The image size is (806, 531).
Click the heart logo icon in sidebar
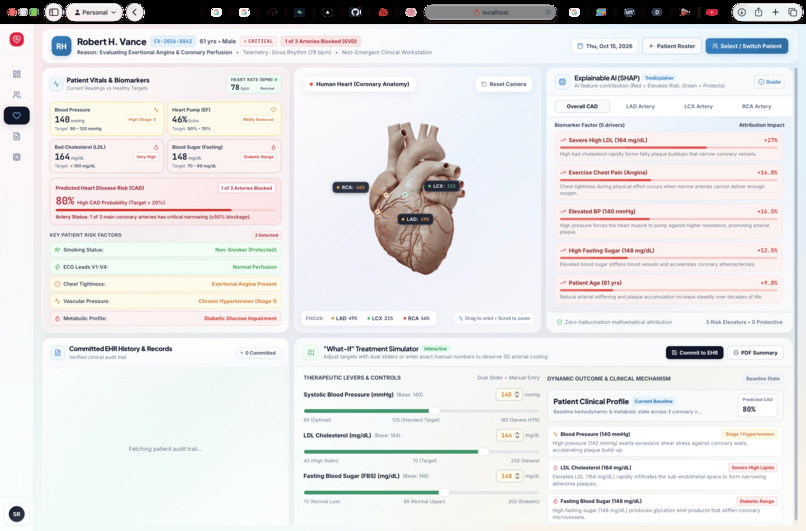click(x=16, y=40)
